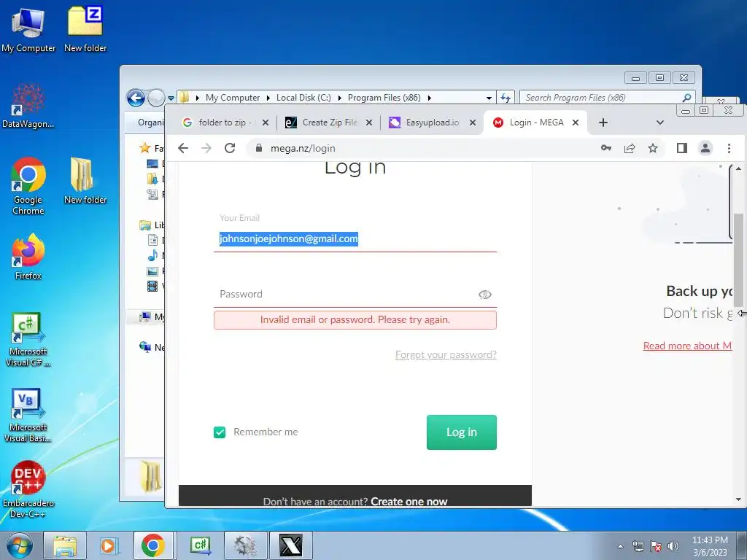
Task: Switch to 'folder to zip' tab
Action: pos(225,122)
